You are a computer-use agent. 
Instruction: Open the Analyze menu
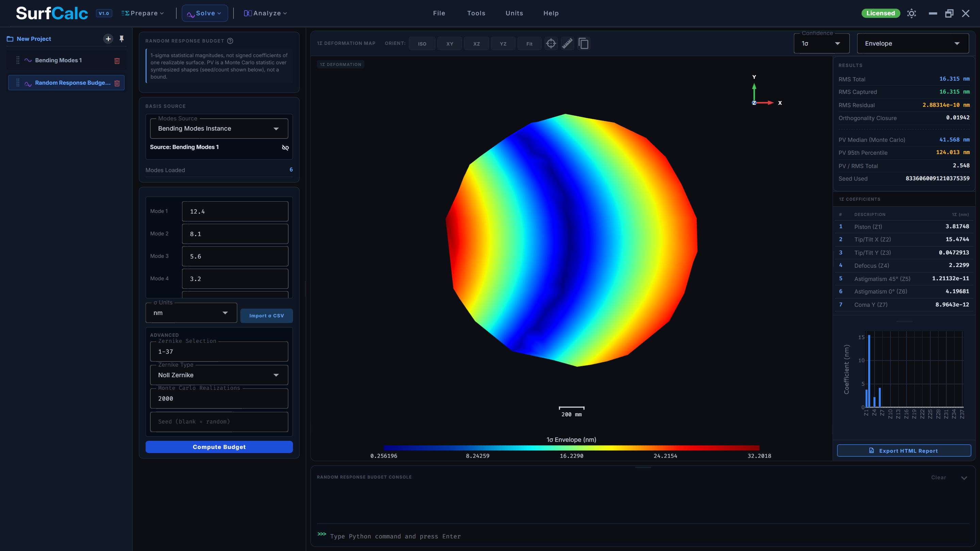265,13
